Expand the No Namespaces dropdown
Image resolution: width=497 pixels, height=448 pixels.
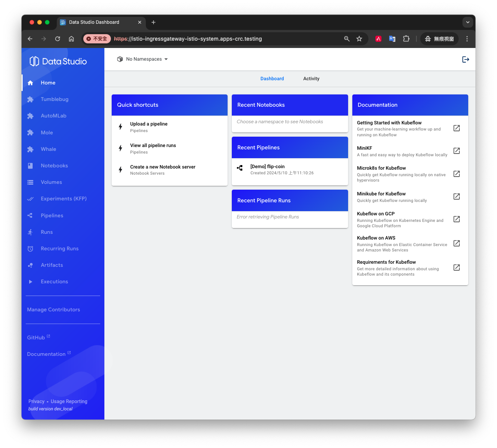[143, 59]
